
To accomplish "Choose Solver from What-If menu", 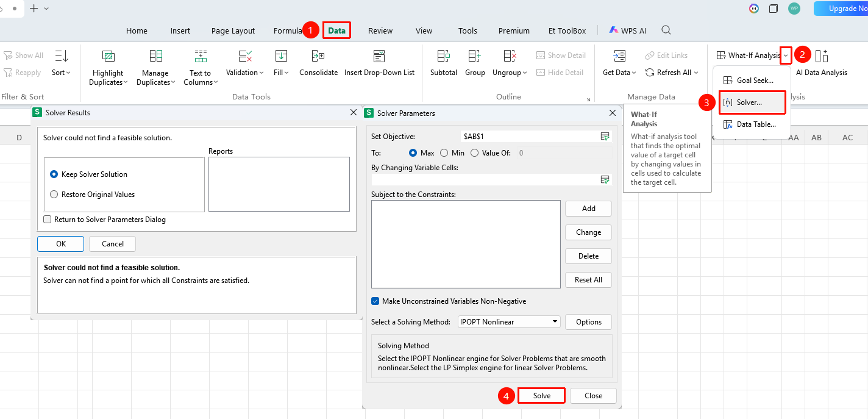I will pos(752,102).
